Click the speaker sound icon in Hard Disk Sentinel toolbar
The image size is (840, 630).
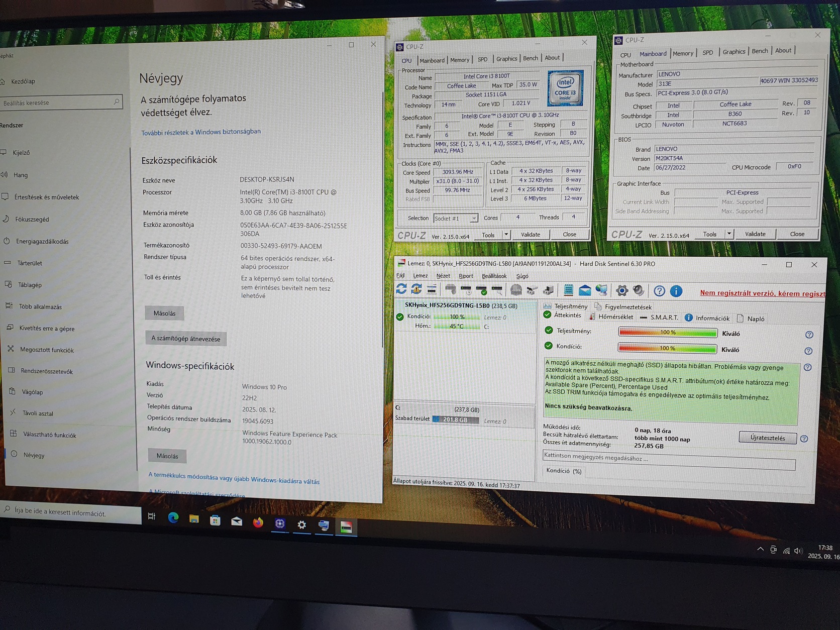click(639, 290)
